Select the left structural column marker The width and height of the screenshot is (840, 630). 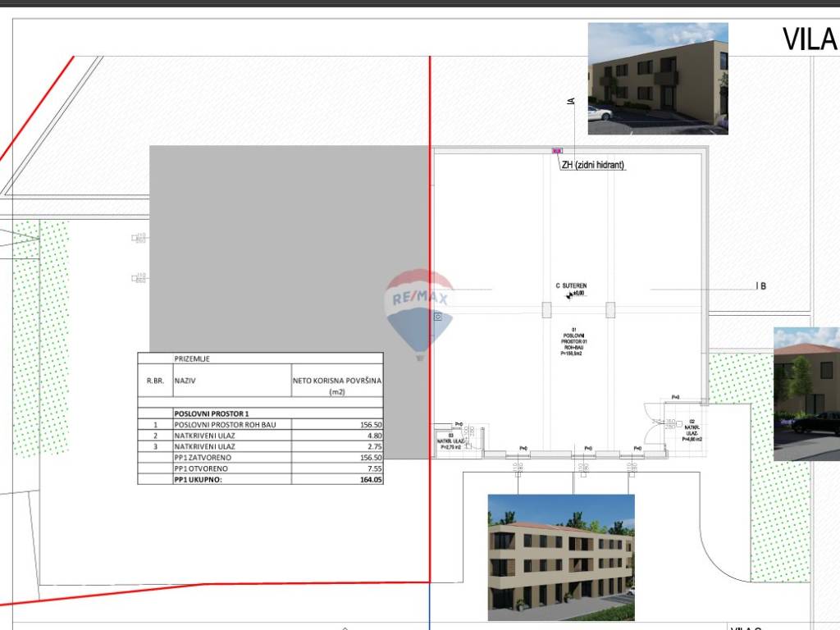[x=546, y=309]
